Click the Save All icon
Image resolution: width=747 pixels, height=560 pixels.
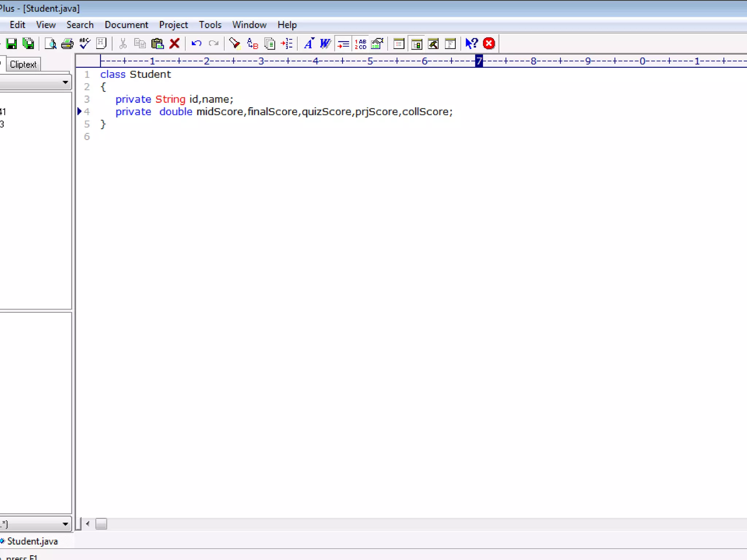click(x=28, y=44)
